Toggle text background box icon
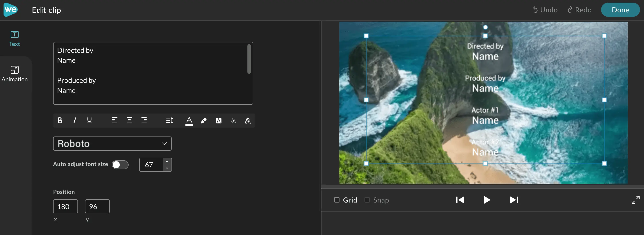Screen dimensions: 644x235 click(x=218, y=121)
